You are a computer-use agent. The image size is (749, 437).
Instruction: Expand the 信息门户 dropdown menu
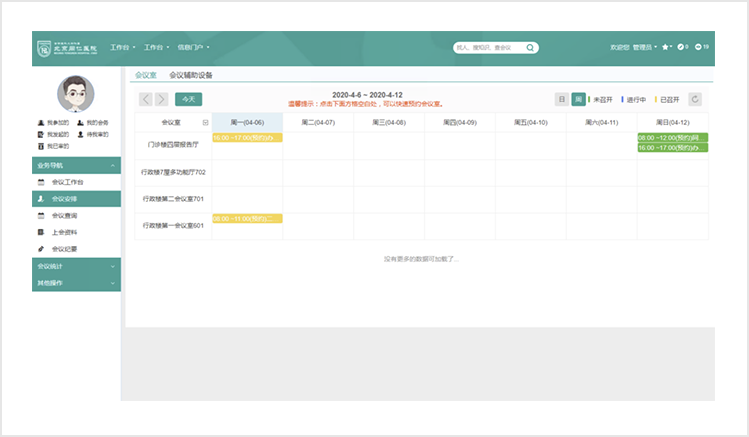pos(196,47)
